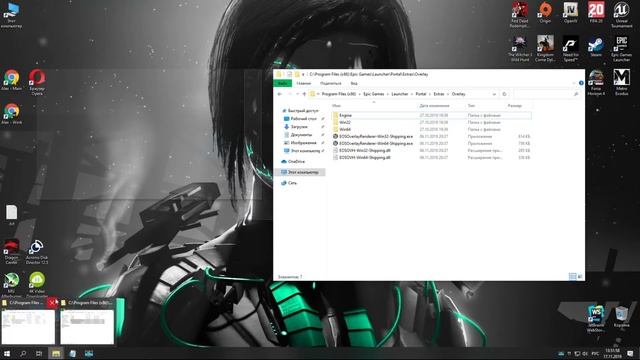Select the Metro Exodus desktop icon
640x360 pixels.
coord(622,82)
